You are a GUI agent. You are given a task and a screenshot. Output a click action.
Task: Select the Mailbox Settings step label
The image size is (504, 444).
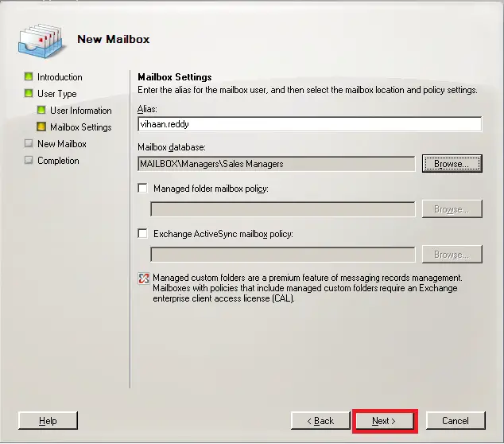click(81, 127)
